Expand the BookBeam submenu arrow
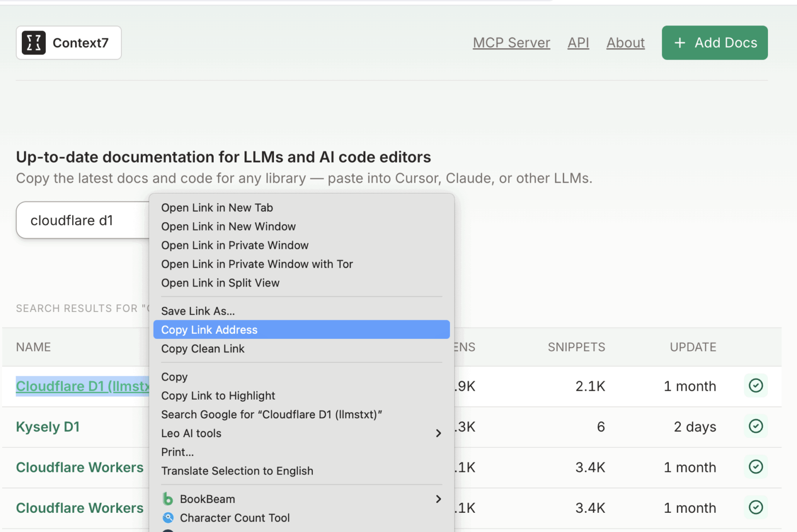The height and width of the screenshot is (532, 797). click(438, 499)
